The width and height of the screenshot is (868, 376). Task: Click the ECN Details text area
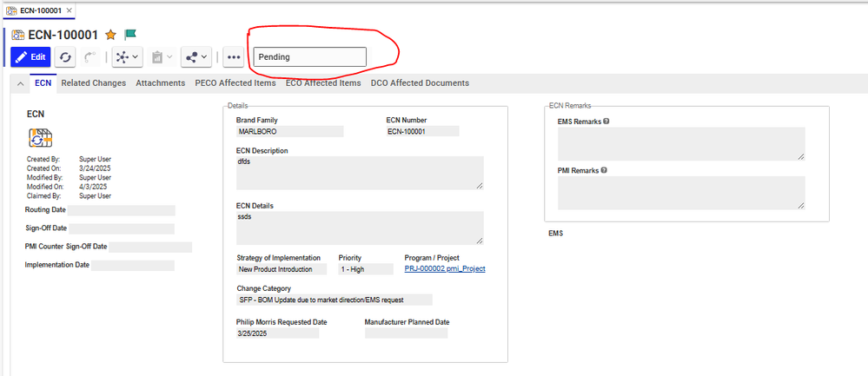[360, 228]
